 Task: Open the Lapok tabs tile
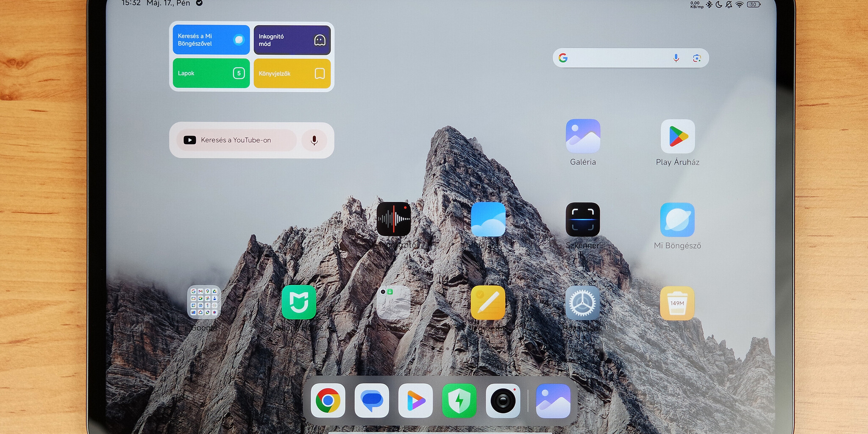point(211,73)
